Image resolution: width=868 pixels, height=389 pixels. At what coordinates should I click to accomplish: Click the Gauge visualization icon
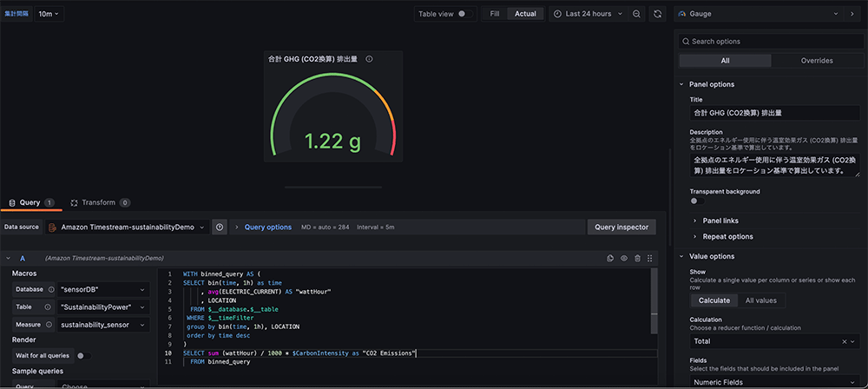pos(682,14)
